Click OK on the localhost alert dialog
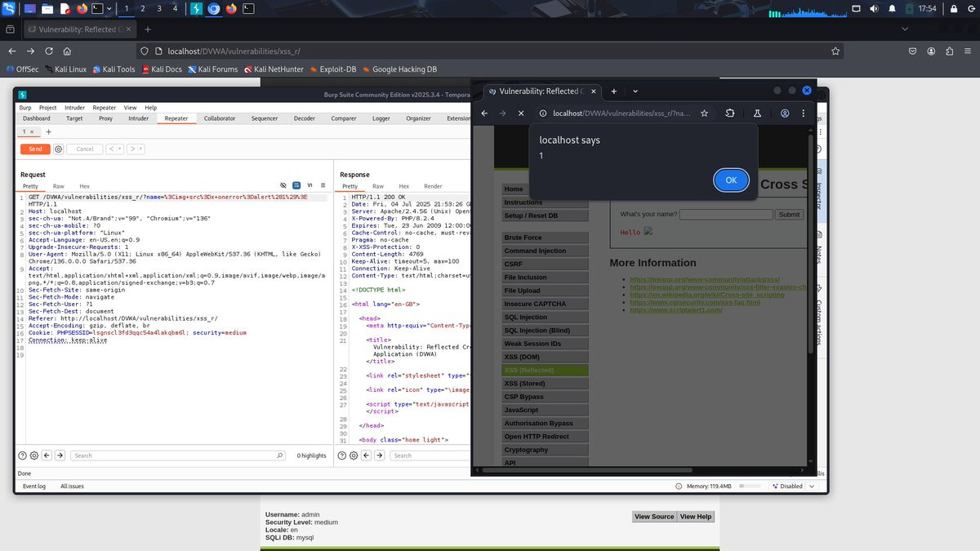 click(x=731, y=180)
